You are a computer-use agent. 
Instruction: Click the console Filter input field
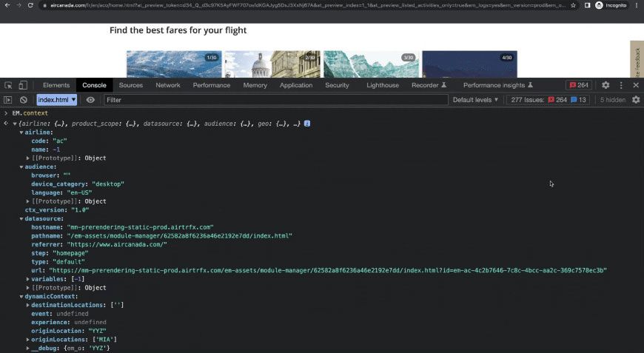(275, 100)
